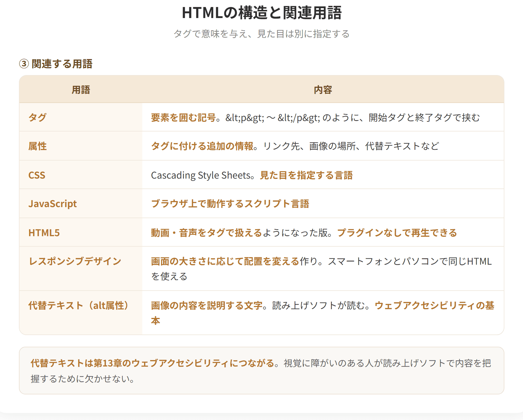This screenshot has width=523, height=420.
Task: Click the highlighted text 画像の内容を説明する文字
Action: [207, 305]
